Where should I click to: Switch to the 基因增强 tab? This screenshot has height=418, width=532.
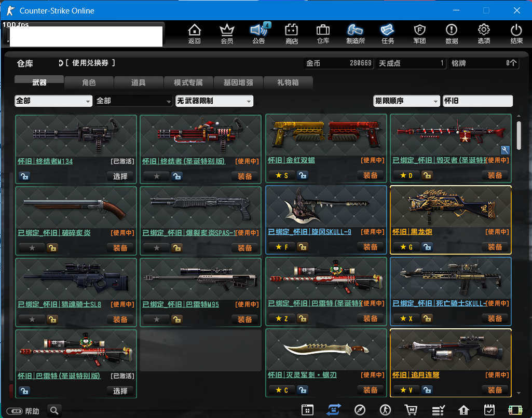(x=238, y=82)
